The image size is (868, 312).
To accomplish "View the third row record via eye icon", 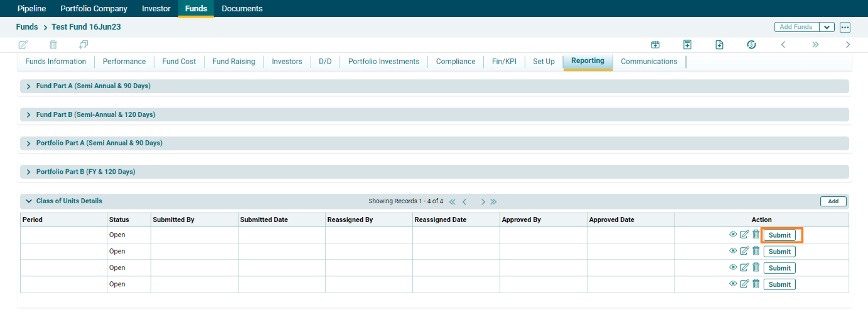I will click(x=733, y=267).
